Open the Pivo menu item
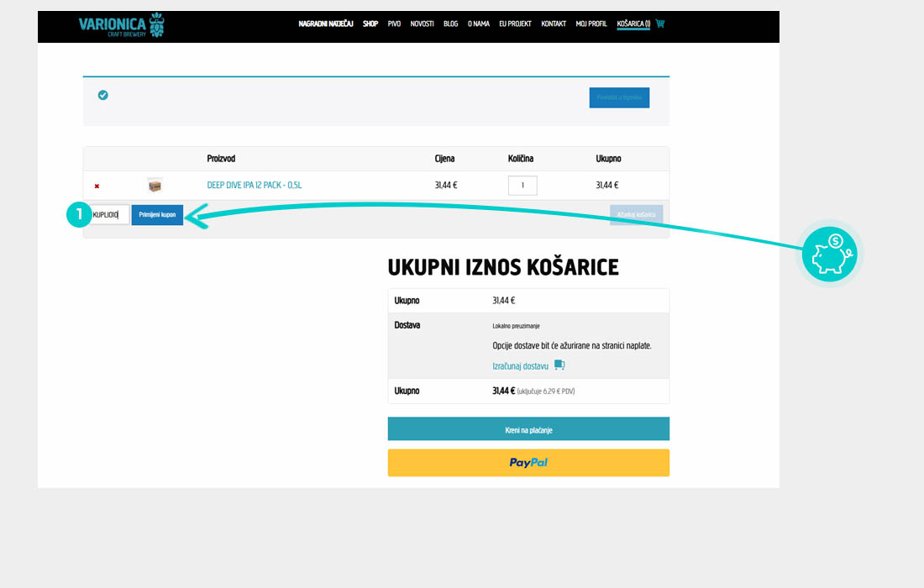Viewport: 924px width, 588px height. [394, 24]
